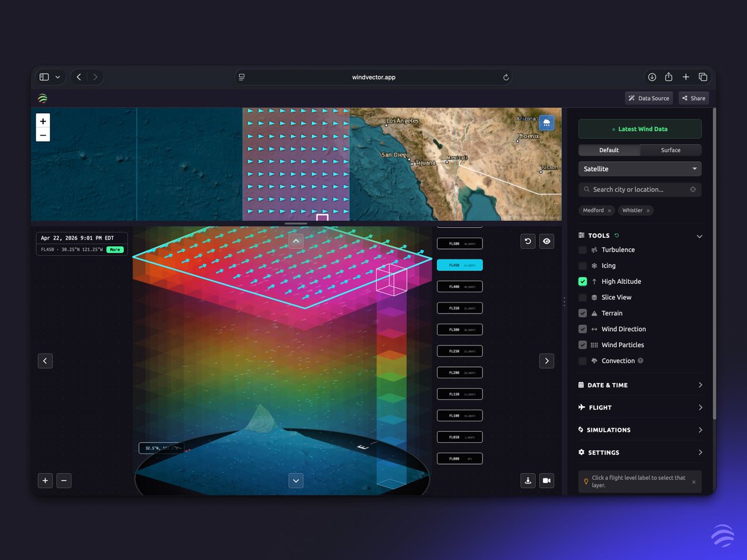Screen dimensions: 747x560
Task: Remove the Whistler location chip
Action: (648, 211)
